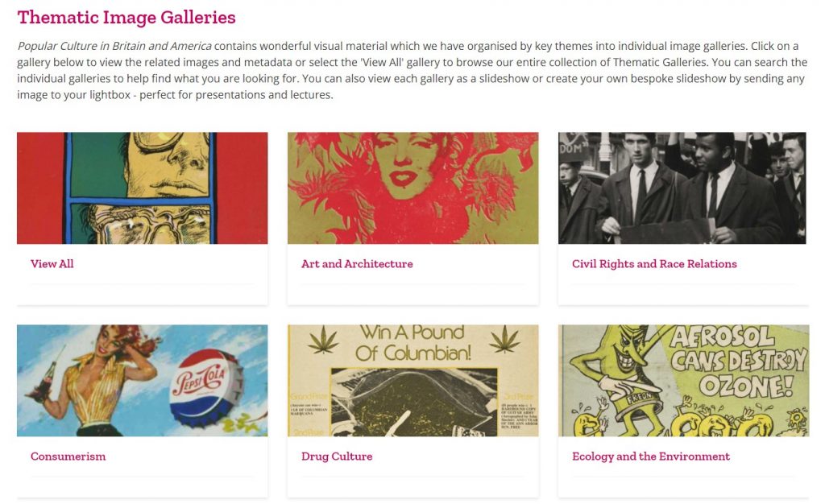Open the View All gallery link
Screen dimensions: 825x504
(52, 264)
